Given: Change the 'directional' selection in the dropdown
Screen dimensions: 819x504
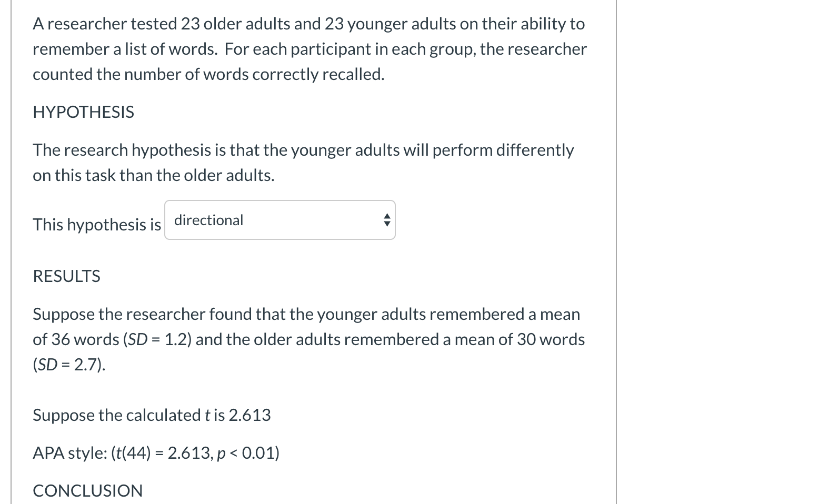Looking at the screenshot, I should coord(279,220).
